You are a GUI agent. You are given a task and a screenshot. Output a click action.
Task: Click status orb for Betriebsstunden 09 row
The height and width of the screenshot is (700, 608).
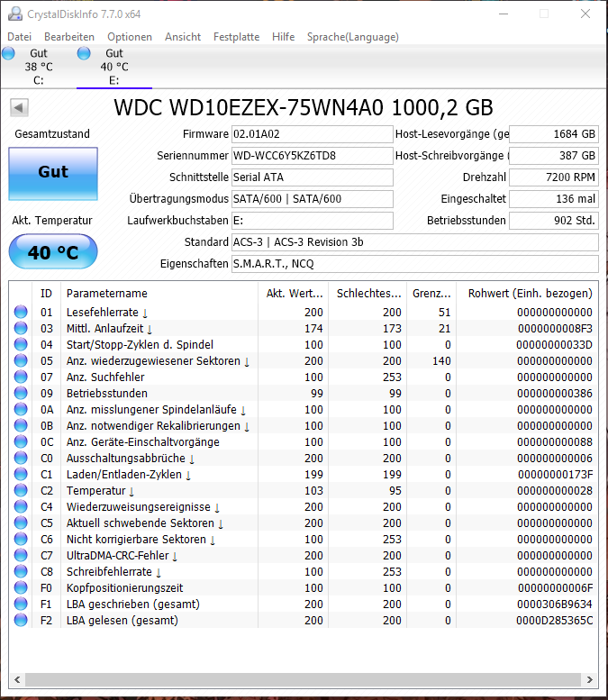coord(21,393)
